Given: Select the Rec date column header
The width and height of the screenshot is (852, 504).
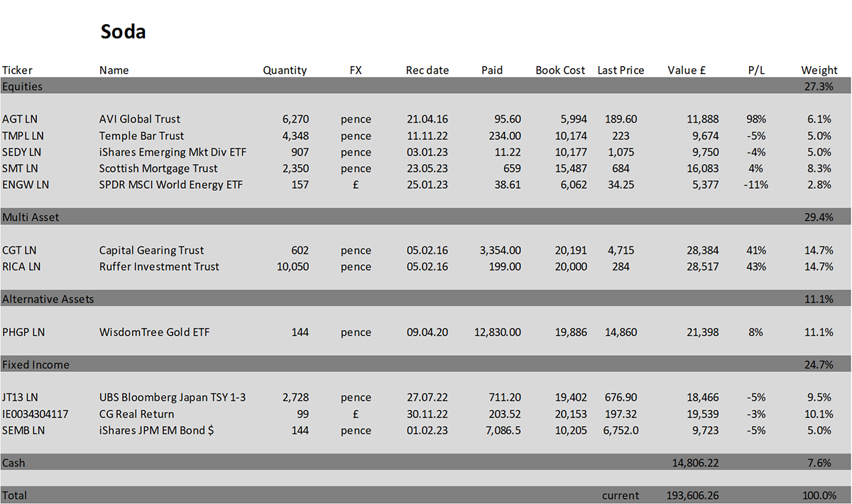Looking at the screenshot, I should point(427,70).
